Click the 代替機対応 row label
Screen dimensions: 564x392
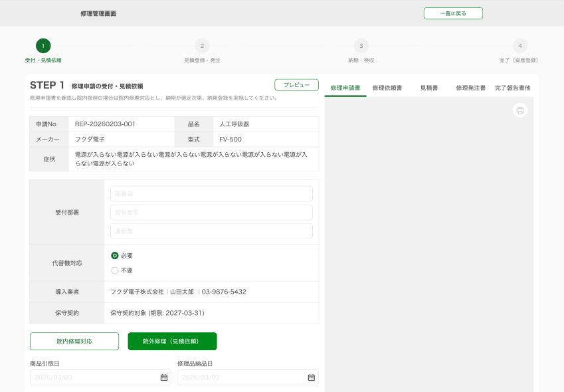tap(67, 263)
